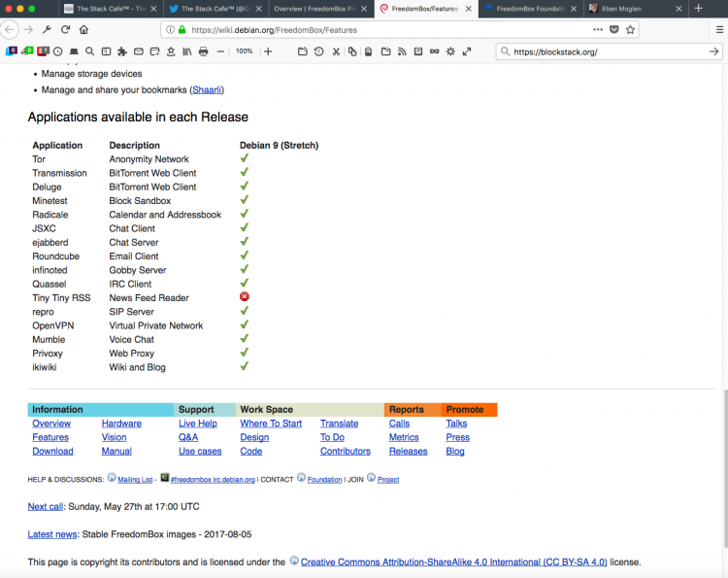Open the Latest news link
728x578 pixels.
[x=52, y=534]
